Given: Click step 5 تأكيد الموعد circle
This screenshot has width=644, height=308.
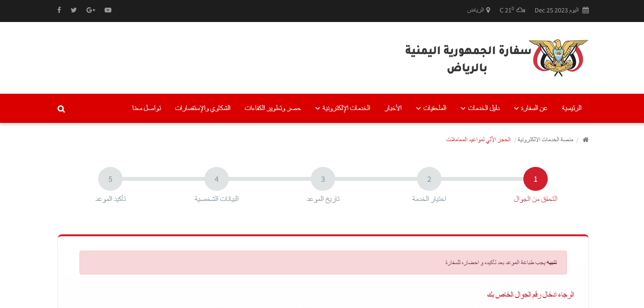Looking at the screenshot, I should pos(110,179).
